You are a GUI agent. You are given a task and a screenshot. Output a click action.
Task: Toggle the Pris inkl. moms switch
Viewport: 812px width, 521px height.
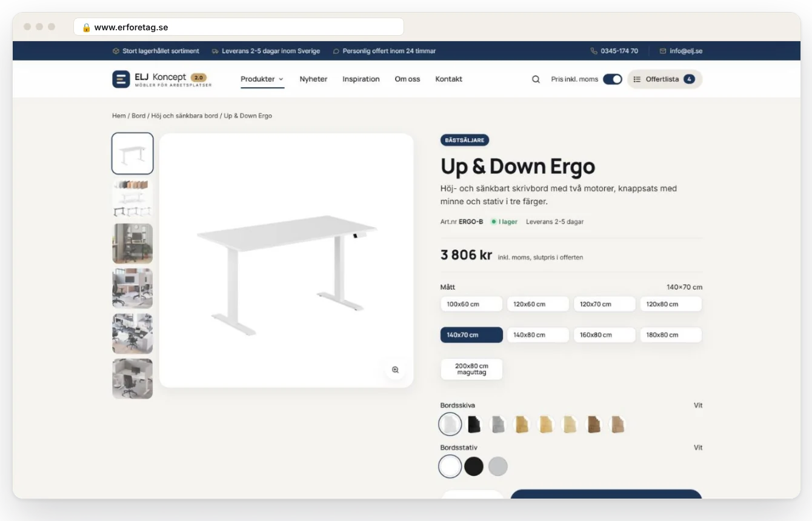[x=613, y=79]
